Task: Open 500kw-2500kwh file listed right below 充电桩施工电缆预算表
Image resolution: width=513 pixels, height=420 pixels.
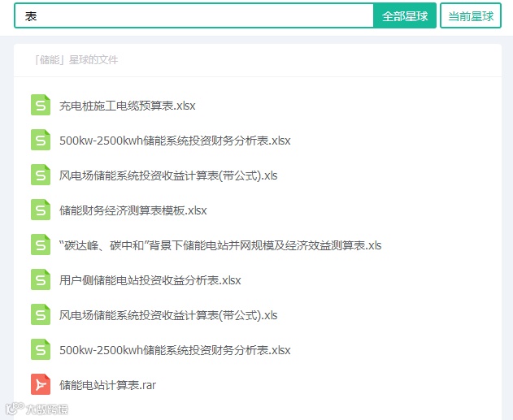Action: (175, 141)
